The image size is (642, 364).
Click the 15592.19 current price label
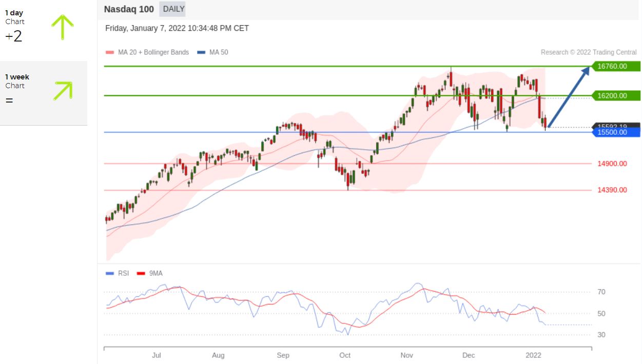point(616,126)
